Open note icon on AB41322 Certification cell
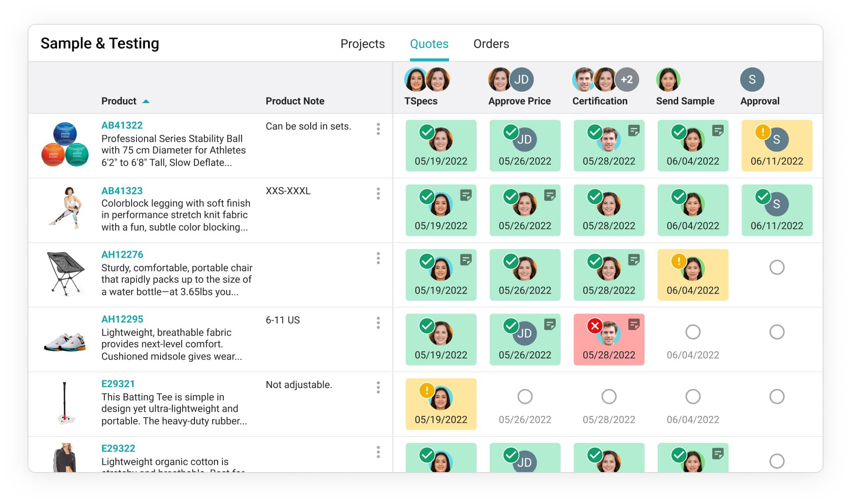 [634, 130]
